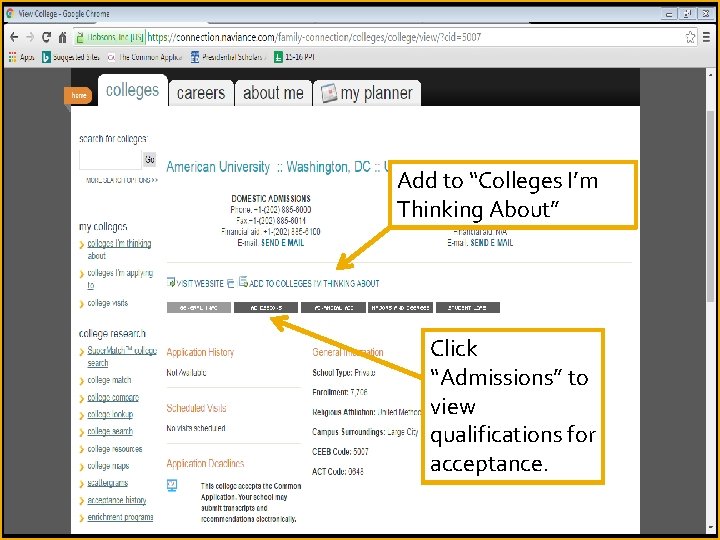Click the Common Application icon under Application Deadlines

172,485
